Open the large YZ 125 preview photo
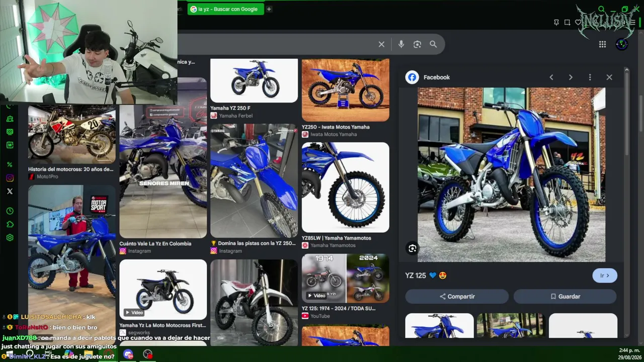Viewport: 644px width, 362px height. [x=511, y=175]
